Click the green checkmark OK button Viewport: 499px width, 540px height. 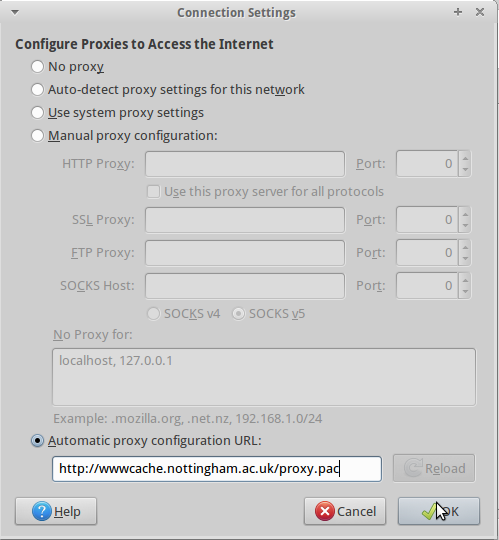(x=439, y=511)
